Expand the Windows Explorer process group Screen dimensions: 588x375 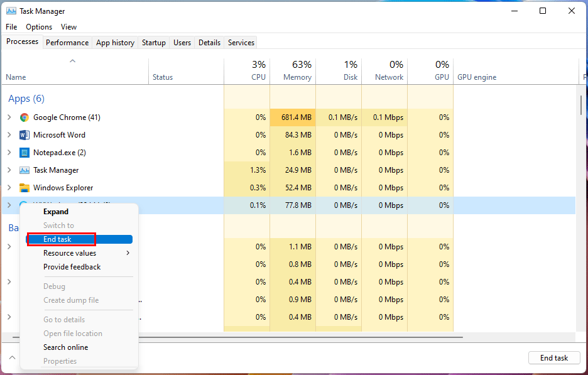(x=9, y=188)
